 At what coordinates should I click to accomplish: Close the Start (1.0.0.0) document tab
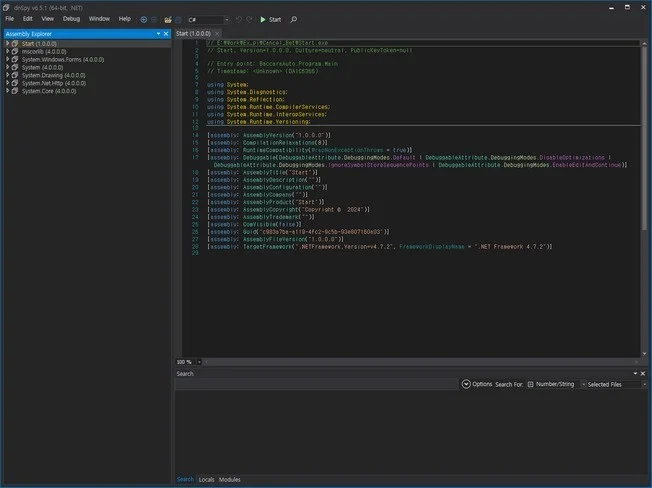217,34
